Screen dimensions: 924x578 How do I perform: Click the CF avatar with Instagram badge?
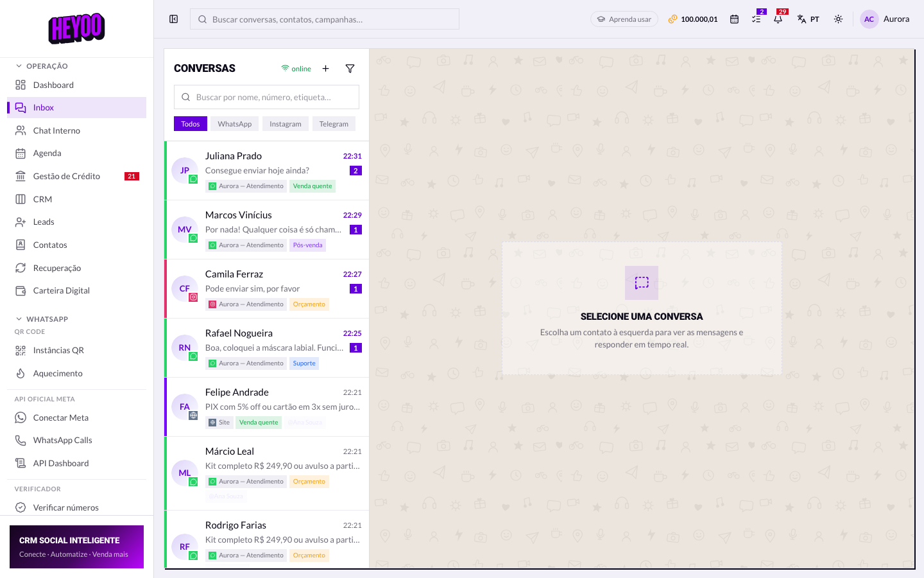[185, 288]
